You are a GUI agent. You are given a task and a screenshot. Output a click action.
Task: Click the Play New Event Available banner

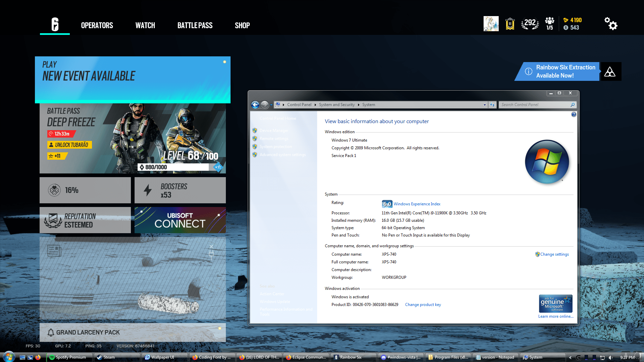(x=133, y=80)
